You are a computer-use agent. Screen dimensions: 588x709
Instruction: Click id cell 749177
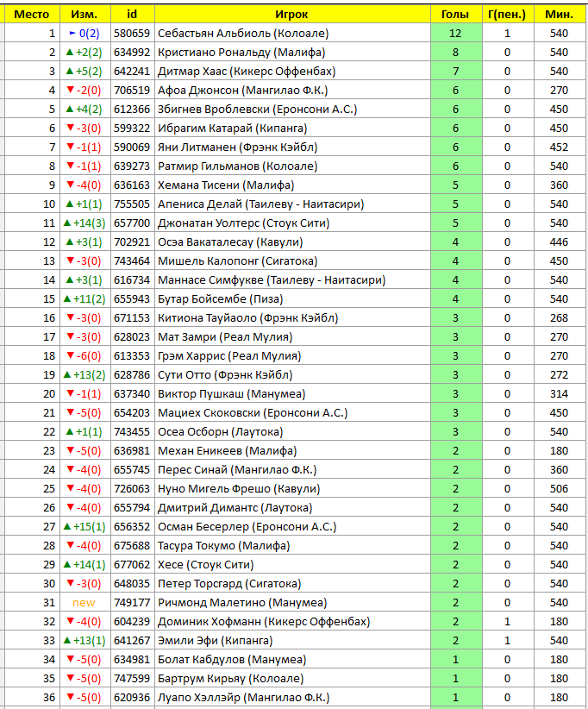tap(132, 603)
